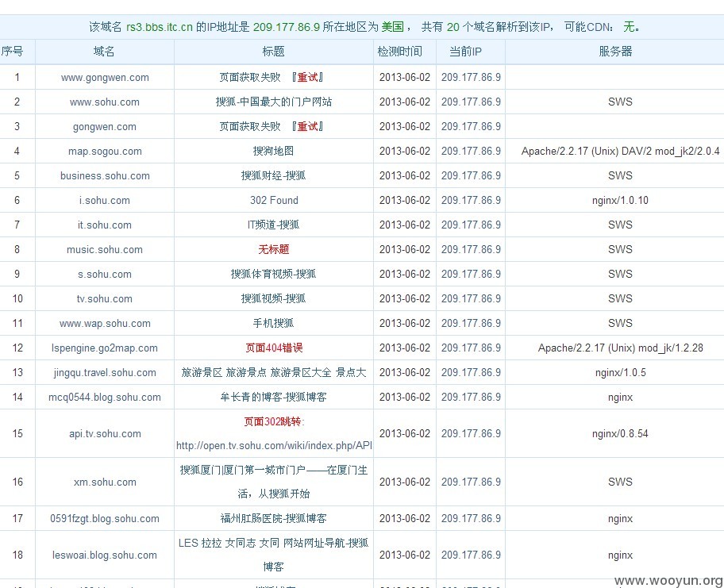Select the mcq0544.blog.sohu.com domain
This screenshot has width=724, height=588.
coord(105,398)
